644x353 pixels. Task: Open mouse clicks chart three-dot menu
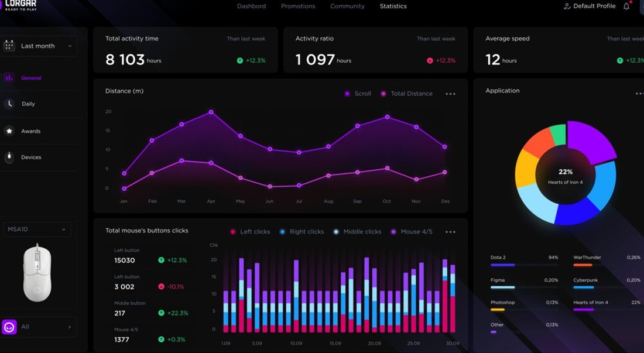(x=451, y=232)
